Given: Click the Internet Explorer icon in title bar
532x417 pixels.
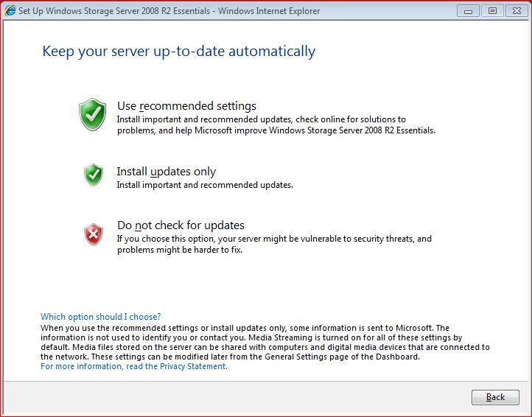Looking at the screenshot, I should click(10, 10).
